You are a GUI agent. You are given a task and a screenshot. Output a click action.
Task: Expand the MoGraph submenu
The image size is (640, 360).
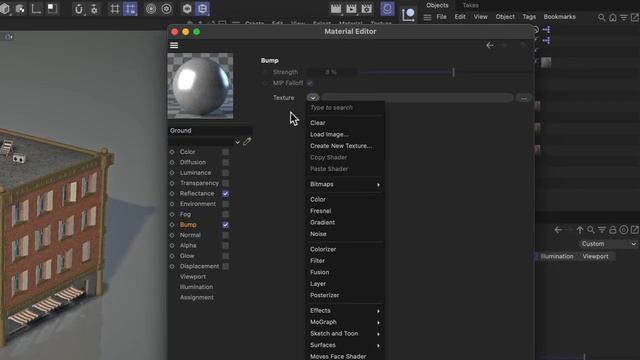pyautogui.click(x=345, y=322)
